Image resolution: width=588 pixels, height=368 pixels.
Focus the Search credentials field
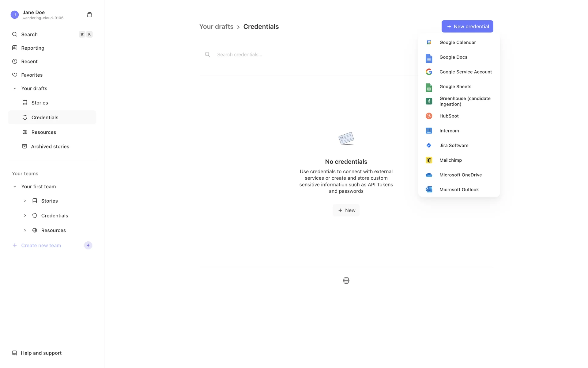tap(276, 55)
